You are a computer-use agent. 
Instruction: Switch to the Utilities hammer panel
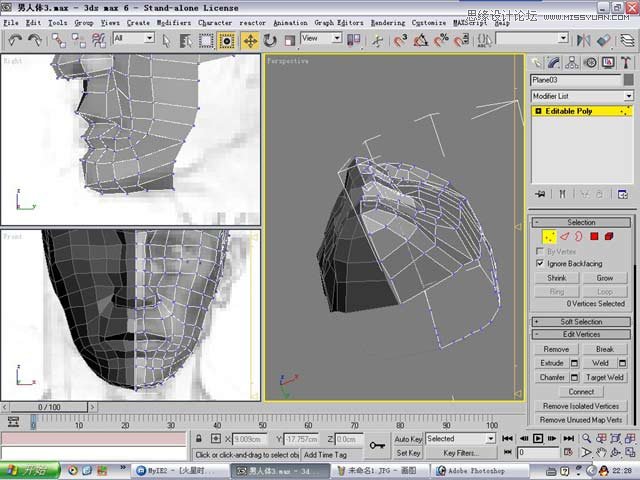(x=626, y=62)
